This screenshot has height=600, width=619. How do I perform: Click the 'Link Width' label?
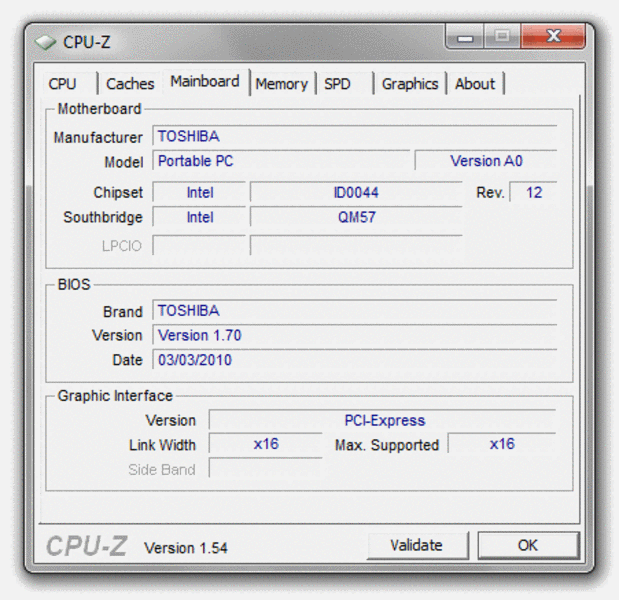tap(162, 445)
